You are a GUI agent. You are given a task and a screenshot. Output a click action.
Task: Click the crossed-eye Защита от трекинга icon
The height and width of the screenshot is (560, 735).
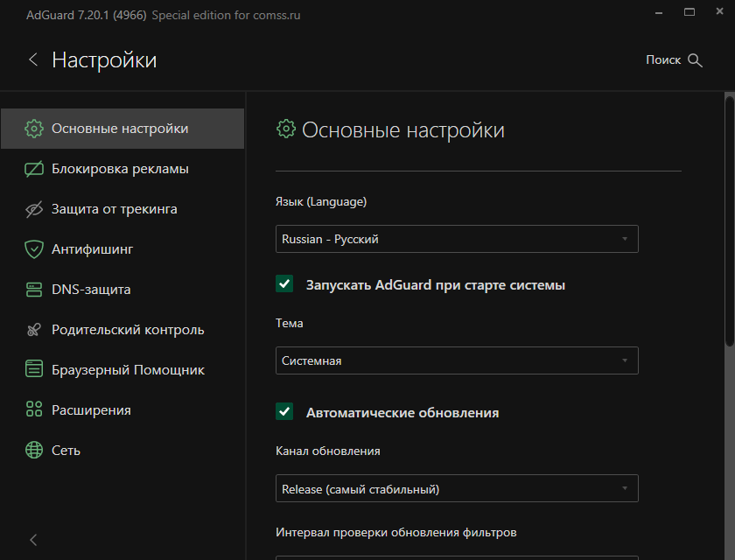pos(34,209)
